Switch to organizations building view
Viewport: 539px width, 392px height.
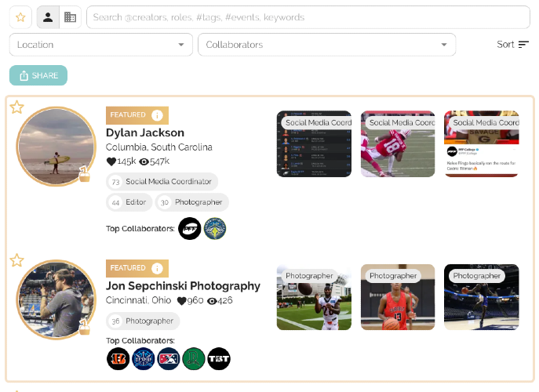pos(70,17)
